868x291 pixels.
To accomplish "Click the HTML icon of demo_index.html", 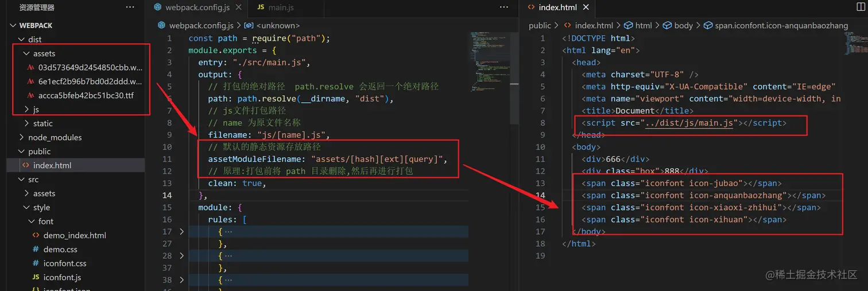I will click(36, 235).
